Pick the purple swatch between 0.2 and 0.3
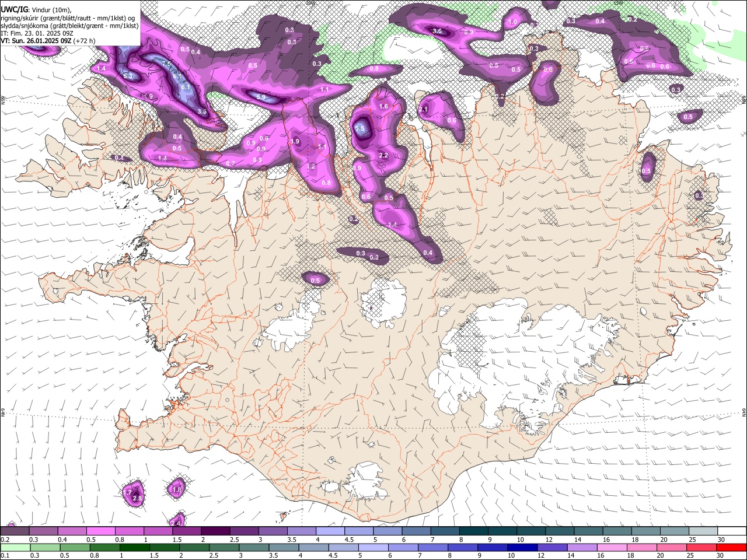Image resolution: width=747 pixels, height=560 pixels. pyautogui.click(x=15, y=531)
